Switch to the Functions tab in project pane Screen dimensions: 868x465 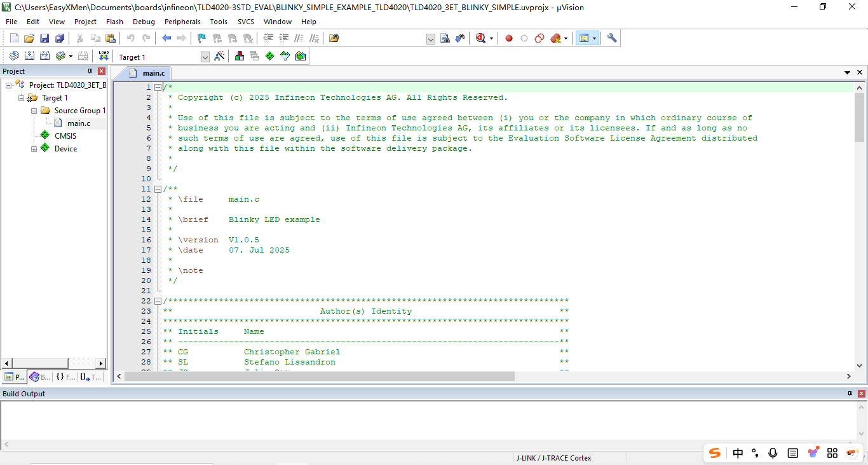click(x=65, y=377)
